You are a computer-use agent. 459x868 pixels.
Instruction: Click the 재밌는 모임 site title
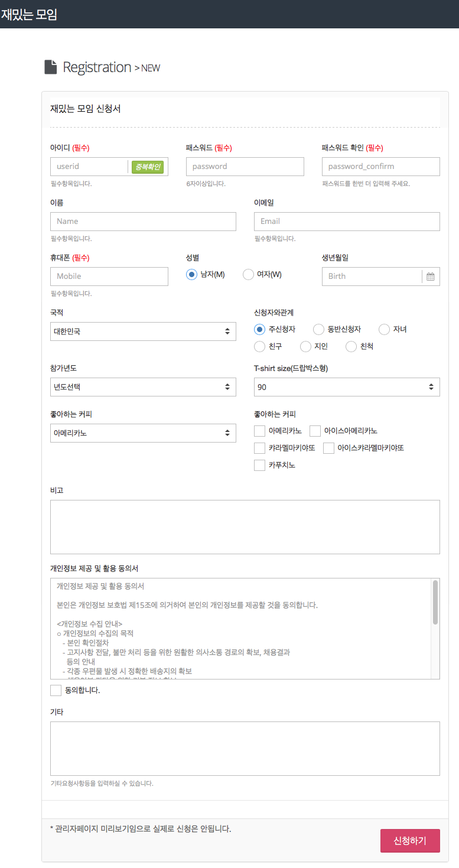click(x=29, y=15)
